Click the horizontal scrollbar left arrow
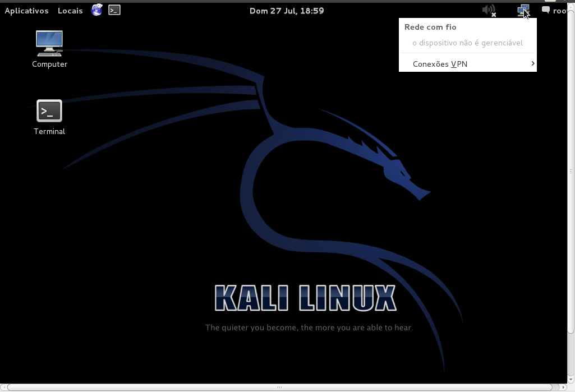Viewport: 575px width, 392px height. [3, 387]
